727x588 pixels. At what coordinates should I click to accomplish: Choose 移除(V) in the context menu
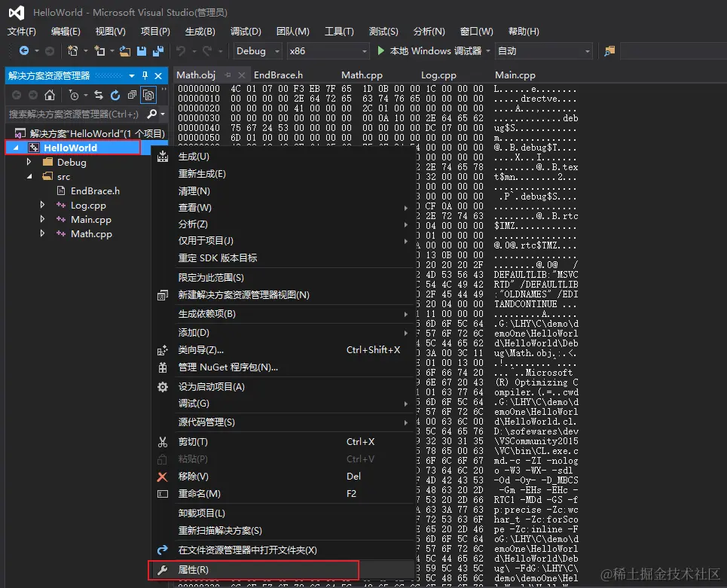283,477
